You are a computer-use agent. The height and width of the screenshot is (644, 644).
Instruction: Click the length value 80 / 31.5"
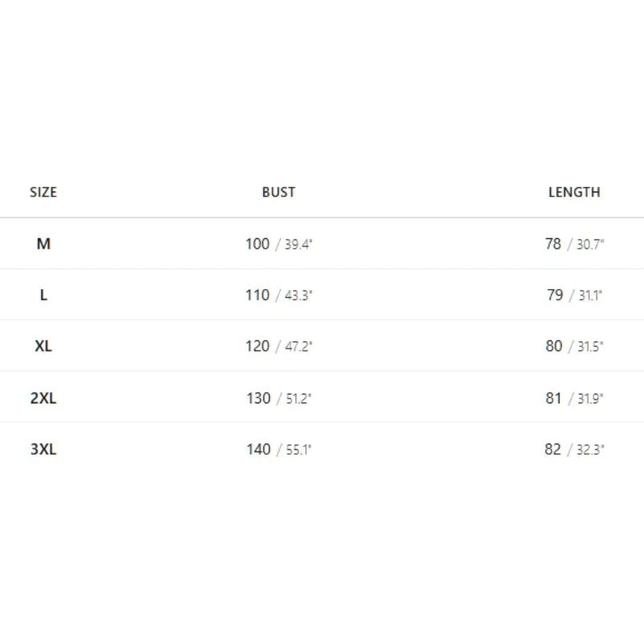(x=575, y=346)
